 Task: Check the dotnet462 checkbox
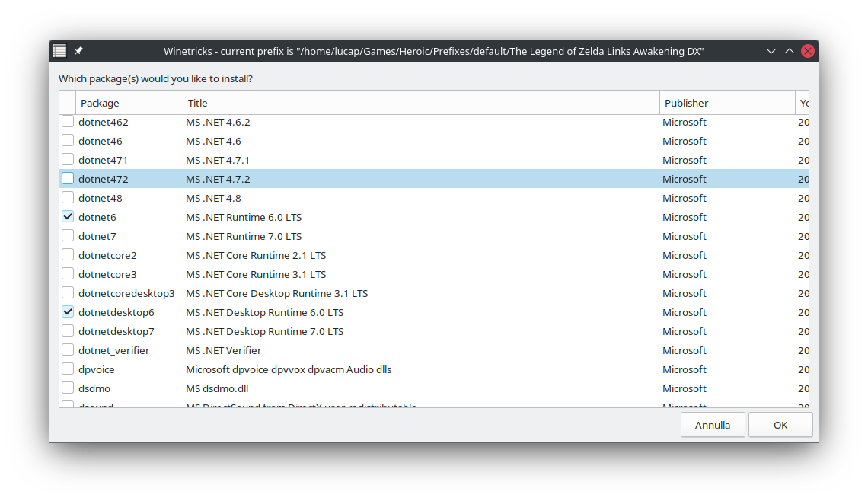click(68, 121)
